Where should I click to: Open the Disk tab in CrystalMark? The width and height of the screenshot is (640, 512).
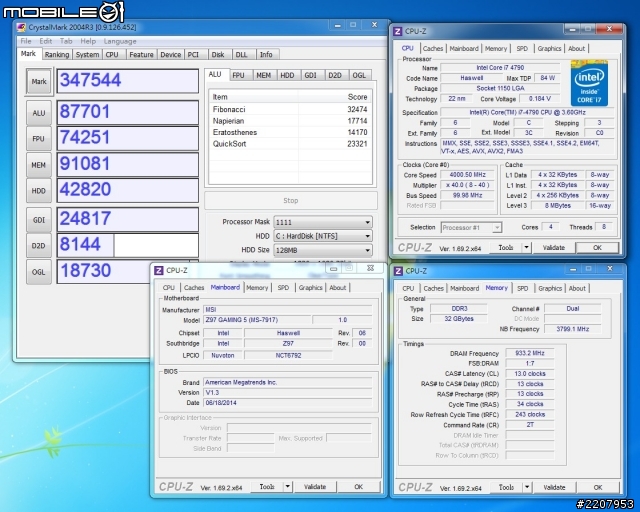[x=218, y=55]
